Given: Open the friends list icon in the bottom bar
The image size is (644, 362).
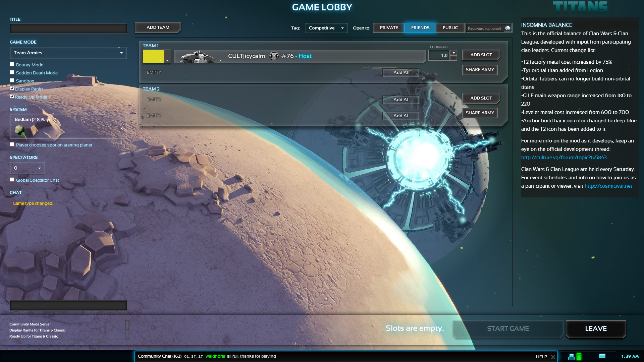Looking at the screenshot, I should click(572, 357).
